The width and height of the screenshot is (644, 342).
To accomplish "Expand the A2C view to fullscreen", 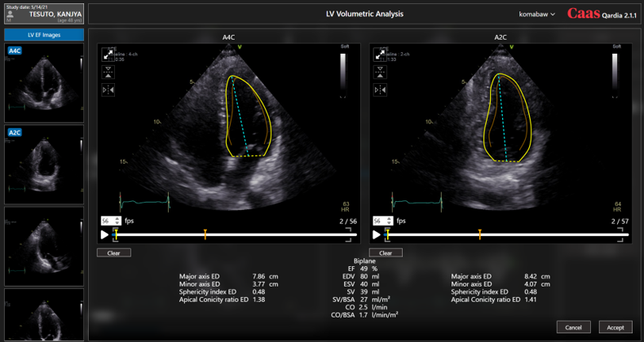I will pyautogui.click(x=380, y=54).
